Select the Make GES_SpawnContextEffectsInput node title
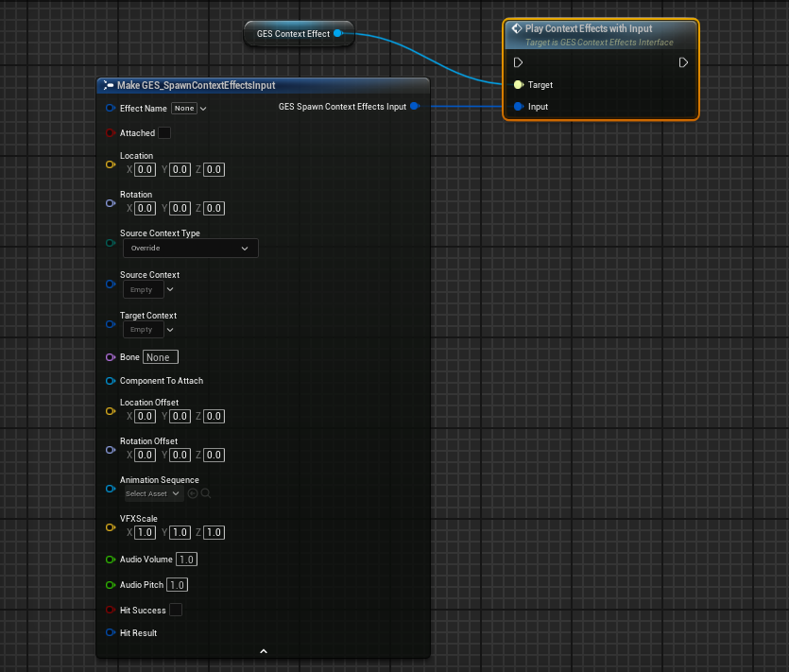789x672 pixels. click(196, 85)
